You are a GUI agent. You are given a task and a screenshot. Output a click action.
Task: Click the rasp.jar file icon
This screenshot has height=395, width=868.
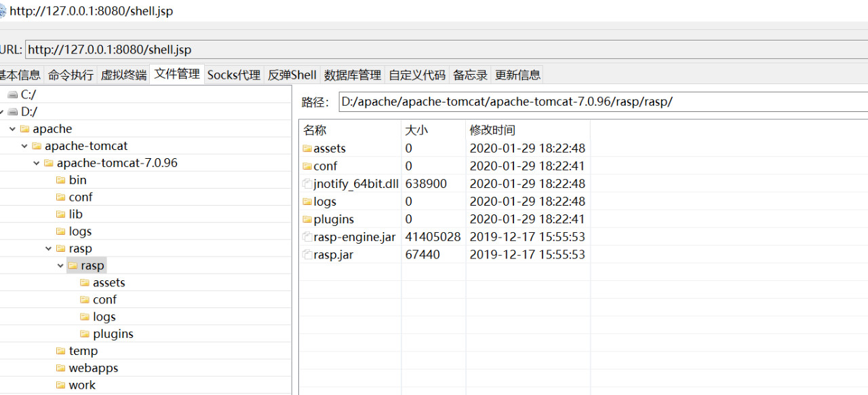click(x=307, y=255)
